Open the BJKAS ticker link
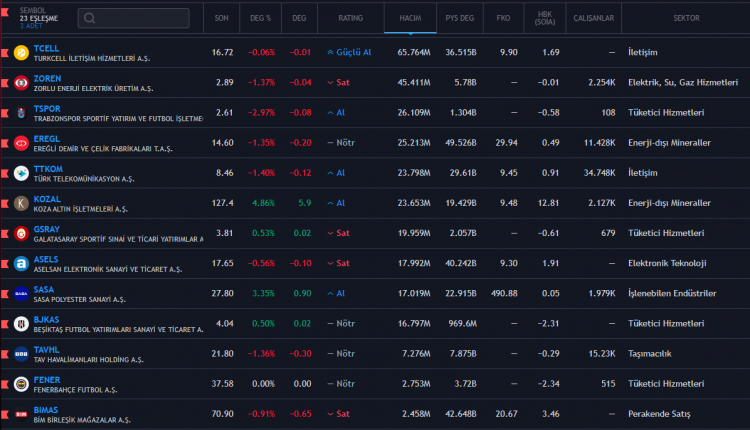 point(46,320)
